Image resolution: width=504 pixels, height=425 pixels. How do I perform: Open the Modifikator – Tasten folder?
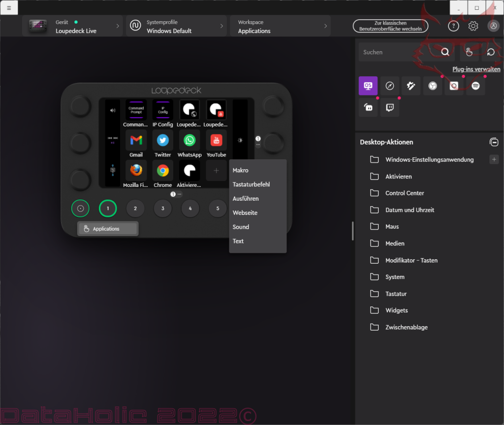pos(404,260)
